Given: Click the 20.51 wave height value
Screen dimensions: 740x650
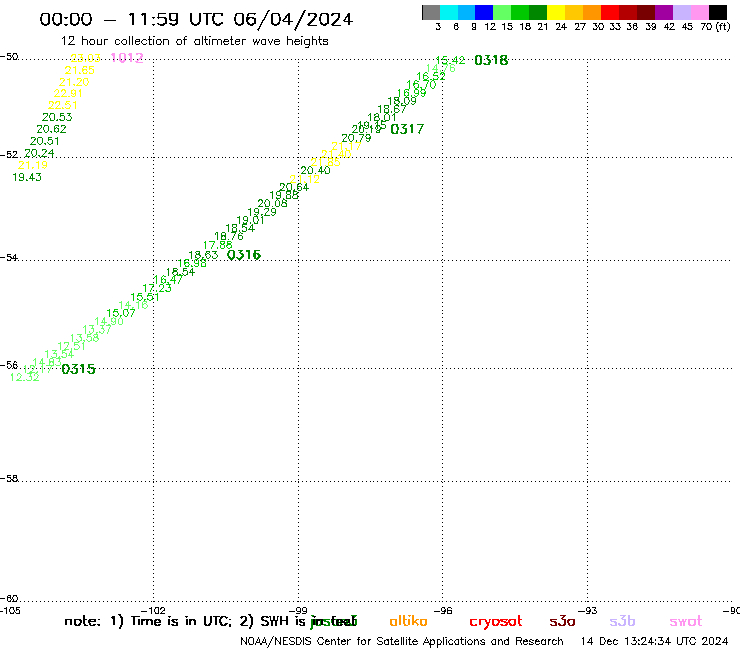Looking at the screenshot, I should pyautogui.click(x=45, y=141).
